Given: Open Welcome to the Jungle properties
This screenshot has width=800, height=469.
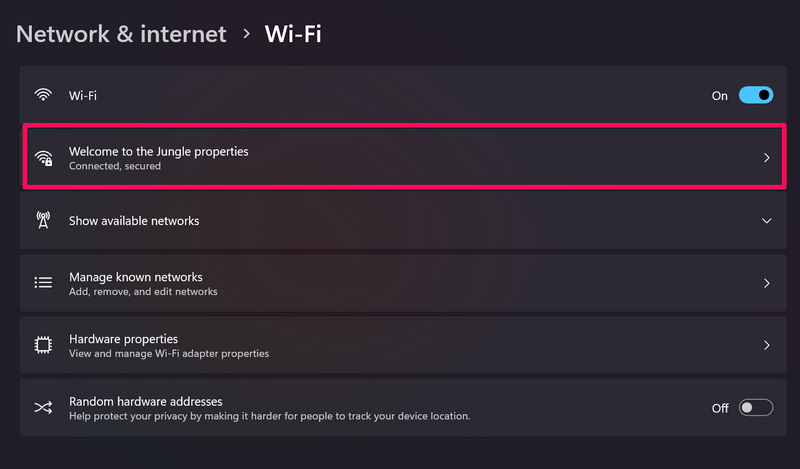Looking at the screenshot, I should click(158, 151).
